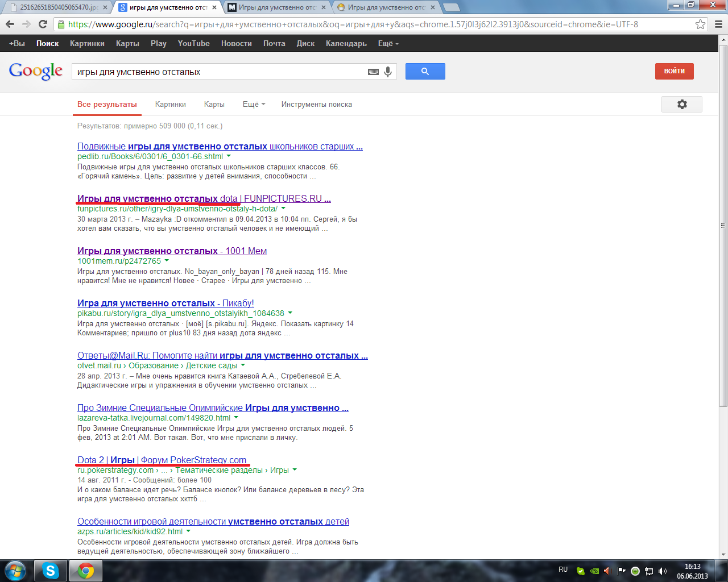Open the arrow next to lazareva-tatka.livejournal.com URL

point(236,417)
